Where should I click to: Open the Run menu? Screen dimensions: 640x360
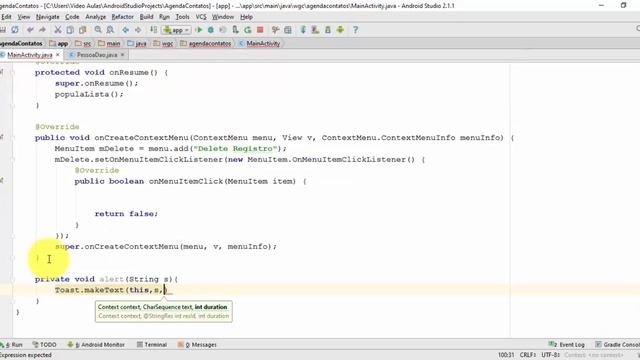[164, 17]
